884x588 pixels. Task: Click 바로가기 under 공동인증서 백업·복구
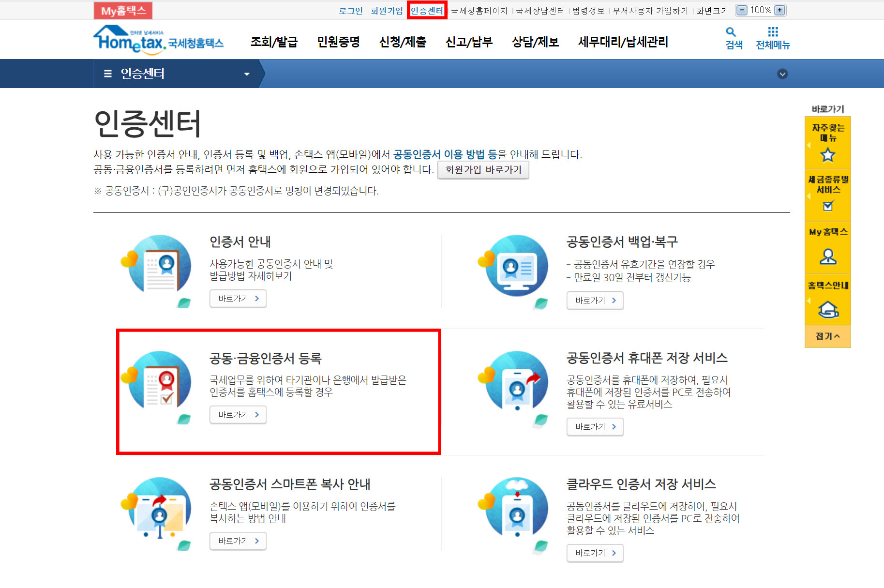[x=595, y=301]
